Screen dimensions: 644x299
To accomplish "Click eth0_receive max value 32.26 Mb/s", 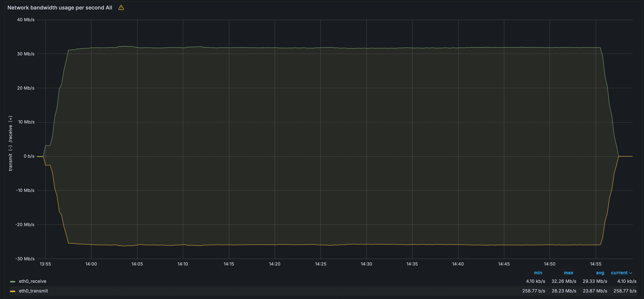I will 564,281.
